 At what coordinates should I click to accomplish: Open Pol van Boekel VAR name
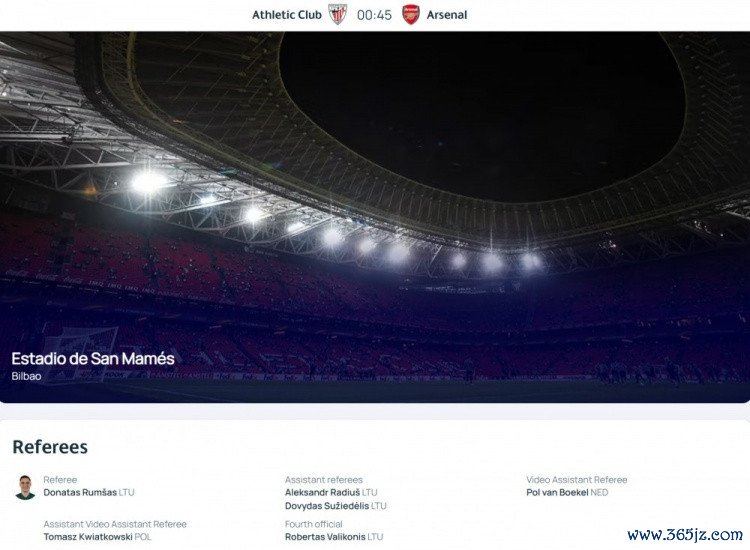click(557, 492)
